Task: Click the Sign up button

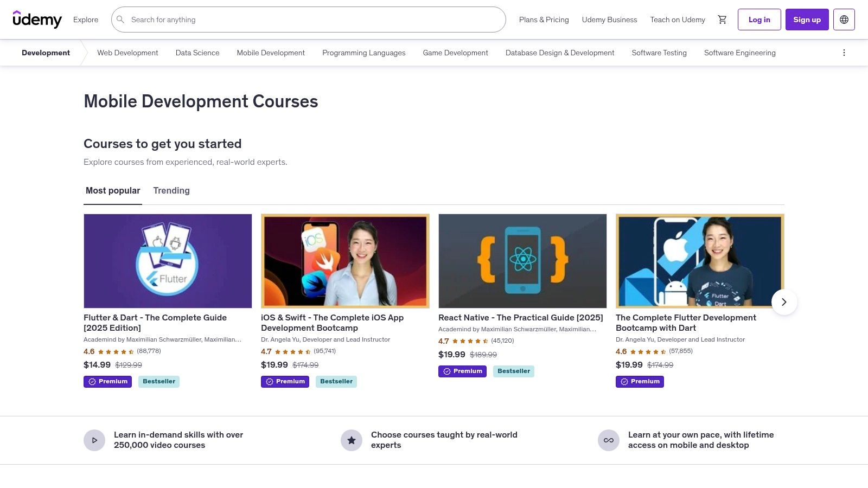Action: [807, 20]
